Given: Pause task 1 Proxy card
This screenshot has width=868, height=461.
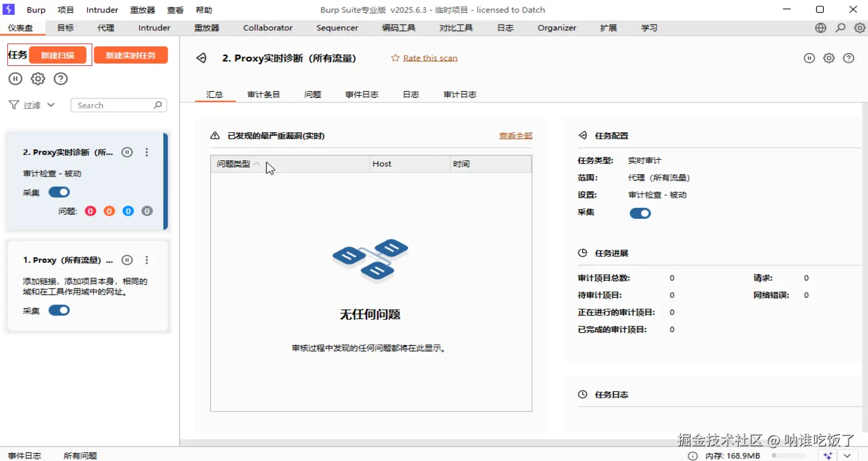Looking at the screenshot, I should 127,260.
